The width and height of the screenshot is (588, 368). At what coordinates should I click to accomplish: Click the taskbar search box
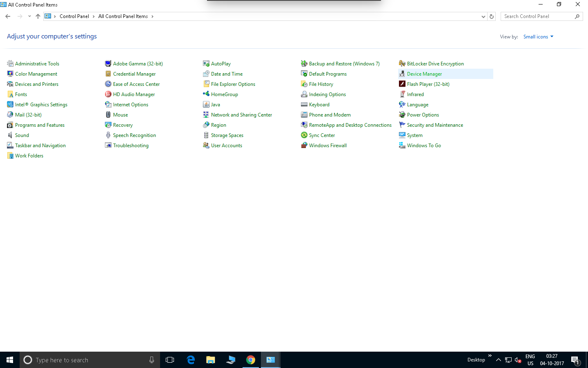[x=90, y=360]
